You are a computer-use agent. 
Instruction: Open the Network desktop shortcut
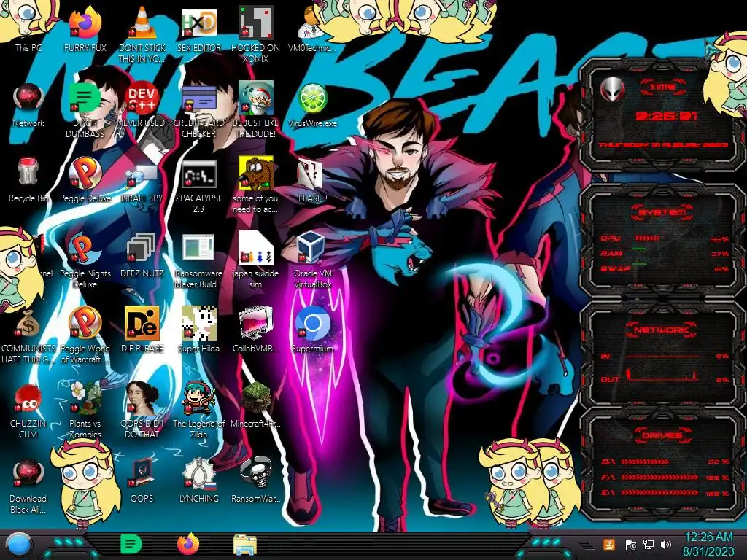28,106
